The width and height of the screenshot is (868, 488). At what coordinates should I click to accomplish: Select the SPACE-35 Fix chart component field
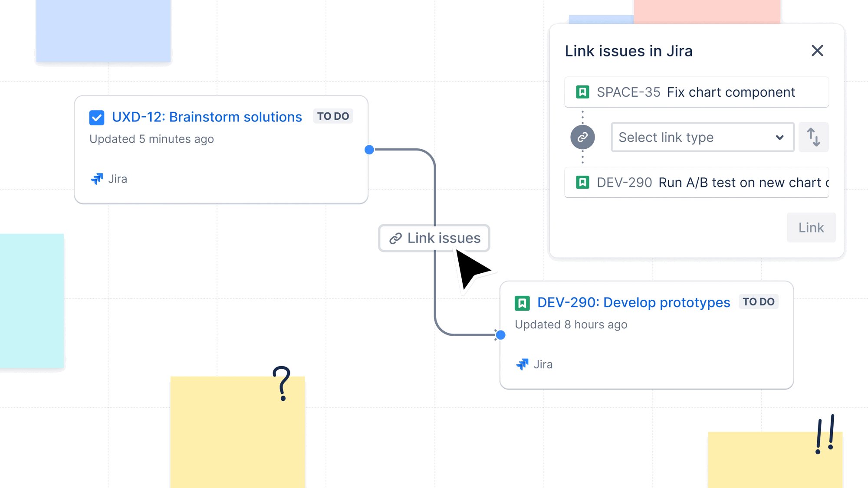tap(697, 92)
